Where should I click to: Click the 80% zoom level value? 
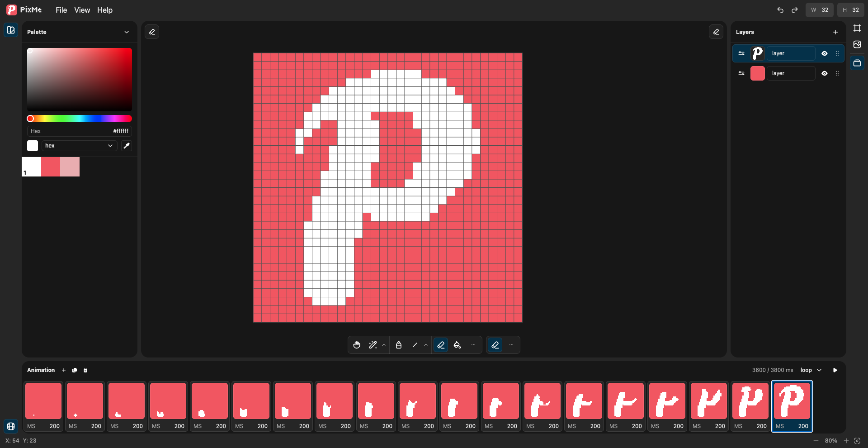(831, 441)
